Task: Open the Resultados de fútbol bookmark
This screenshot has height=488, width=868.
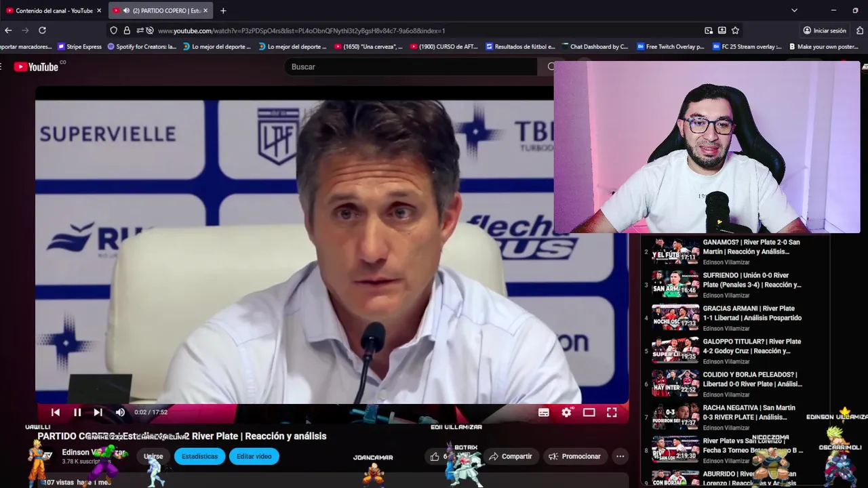Action: [520, 47]
